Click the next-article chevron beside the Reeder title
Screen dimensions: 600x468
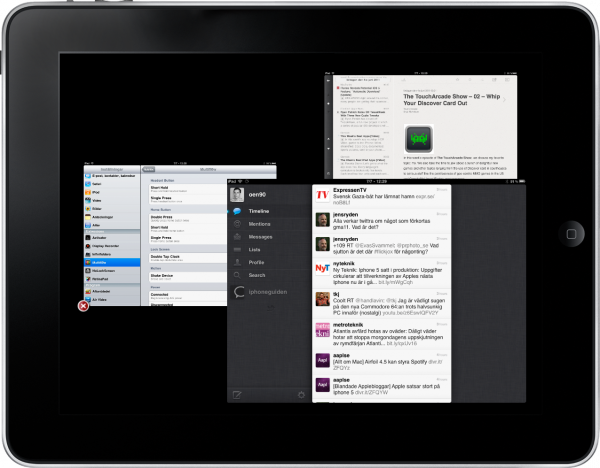[505, 100]
